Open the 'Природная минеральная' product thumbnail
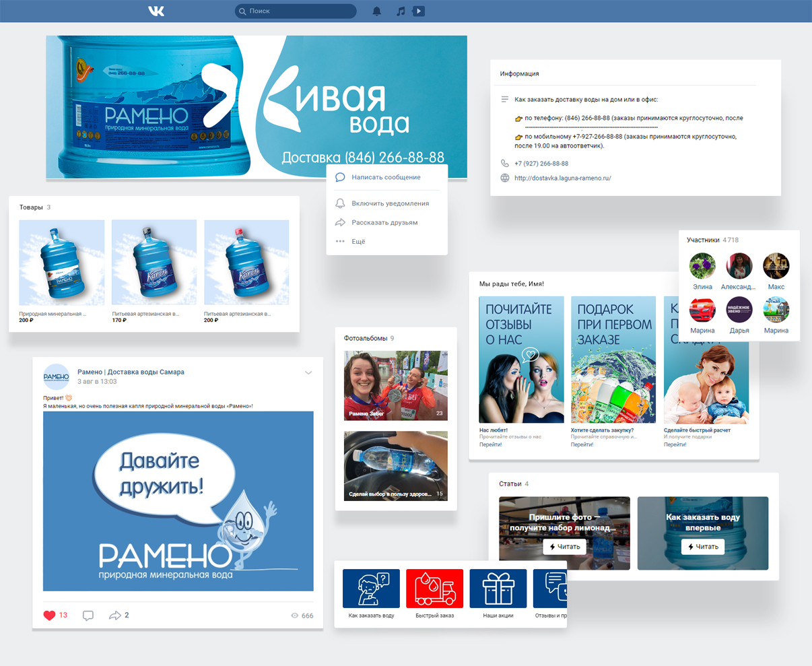Screen dimensions: 812x666 (61, 263)
